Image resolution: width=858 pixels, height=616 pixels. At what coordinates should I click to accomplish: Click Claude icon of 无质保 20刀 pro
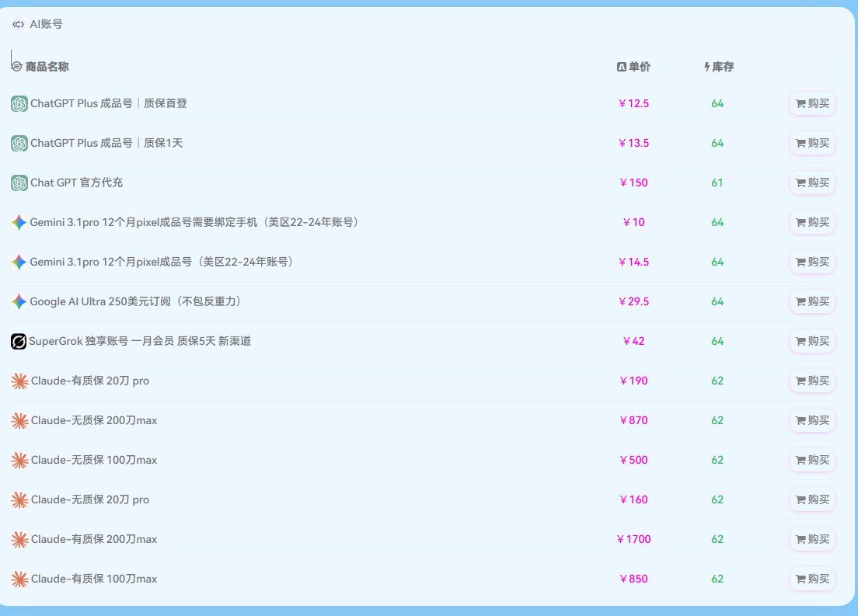click(x=19, y=499)
